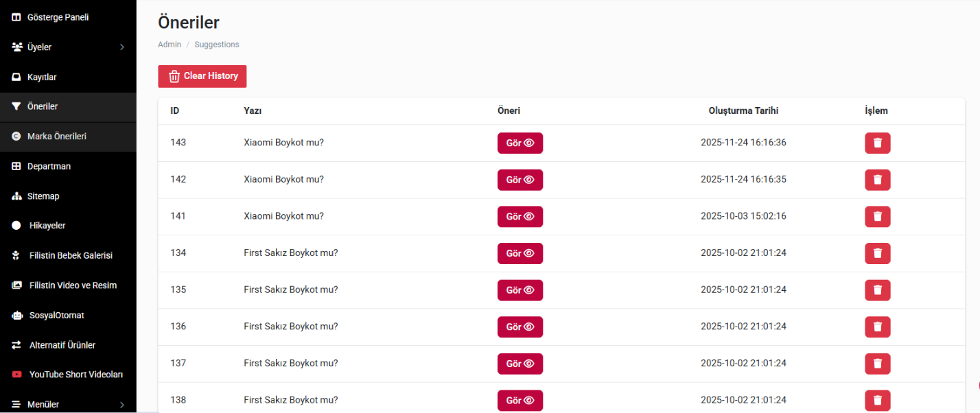
Task: Open the Departman menu item
Action: pos(68,167)
